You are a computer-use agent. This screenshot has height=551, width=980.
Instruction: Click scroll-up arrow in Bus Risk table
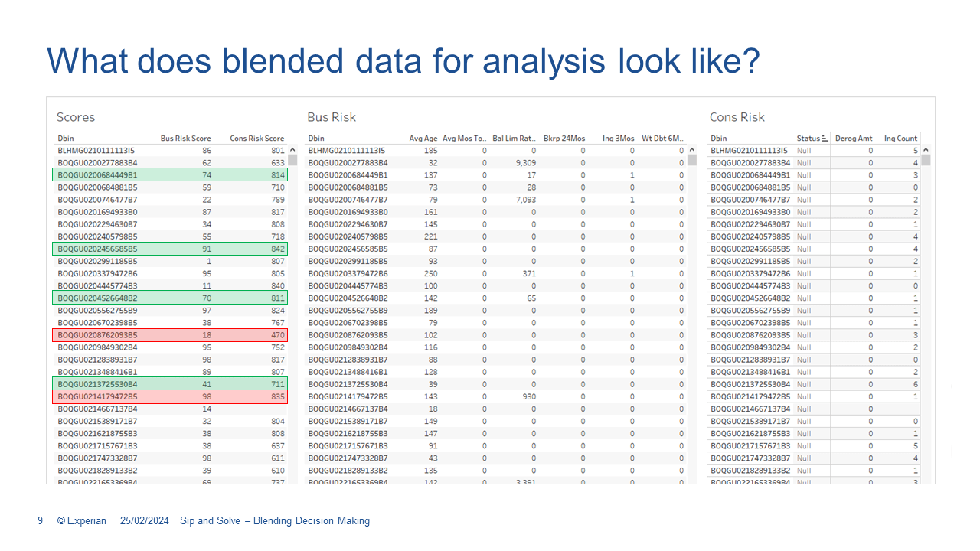coord(691,151)
